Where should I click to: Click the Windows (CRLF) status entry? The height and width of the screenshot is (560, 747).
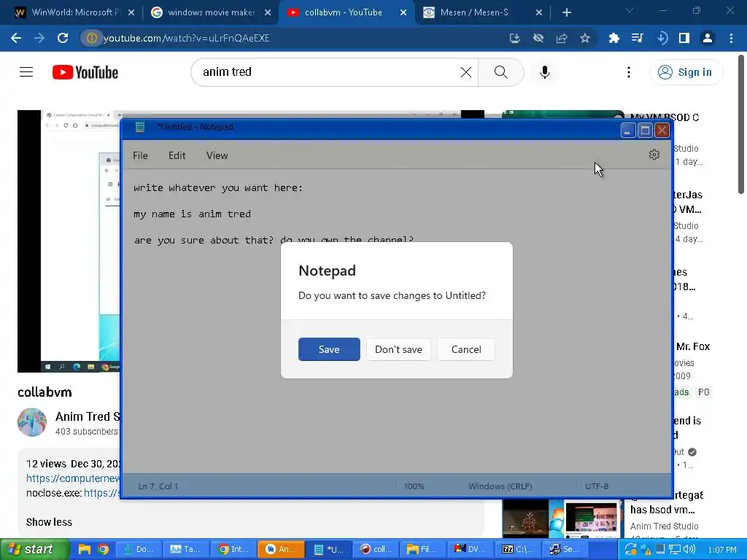[x=500, y=486]
